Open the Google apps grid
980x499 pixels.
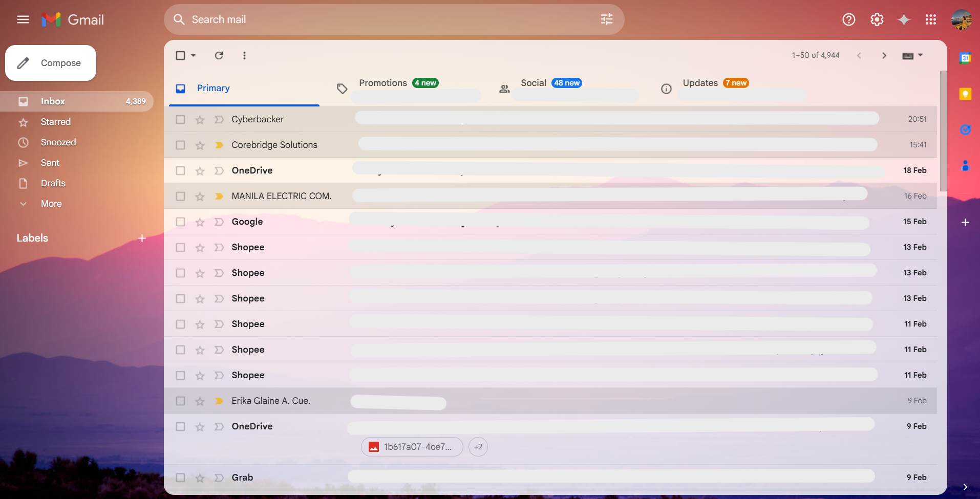(x=931, y=19)
